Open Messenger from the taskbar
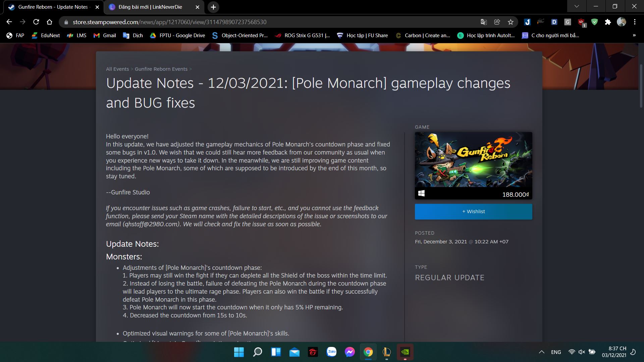The image size is (644, 362). (x=350, y=352)
